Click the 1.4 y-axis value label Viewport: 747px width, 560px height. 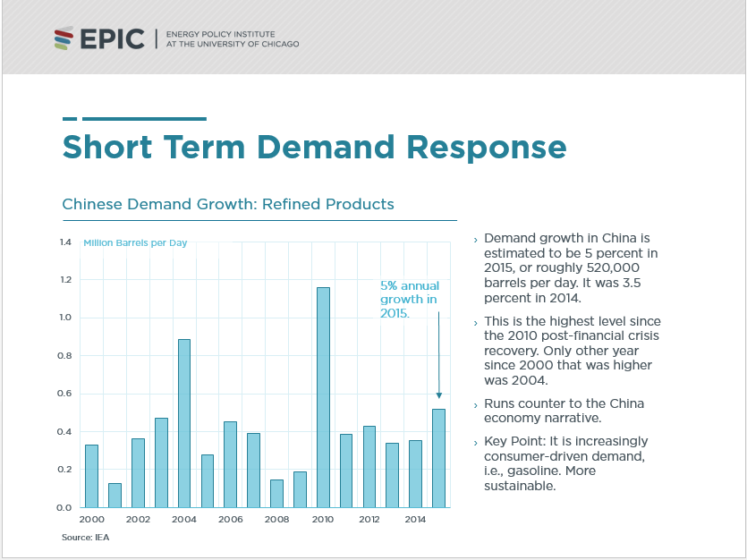pos(65,242)
